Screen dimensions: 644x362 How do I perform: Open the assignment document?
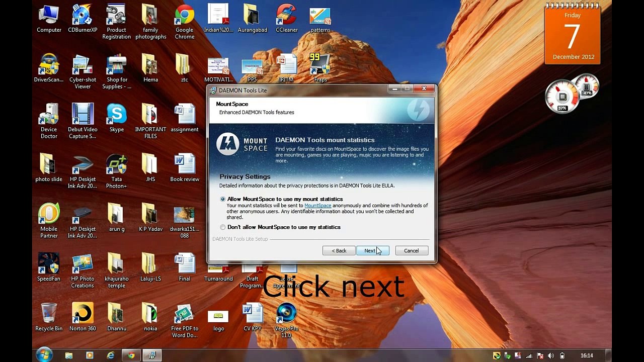coord(185,118)
